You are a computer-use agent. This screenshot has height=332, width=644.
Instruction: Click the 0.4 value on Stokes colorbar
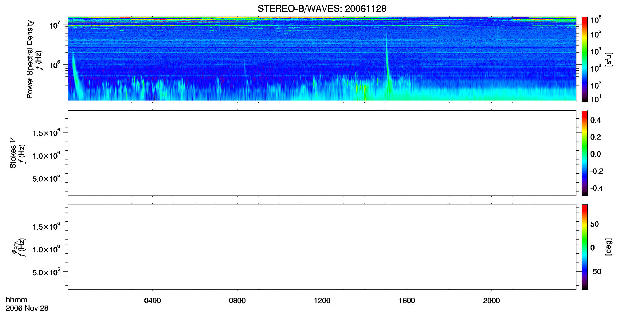pos(595,120)
